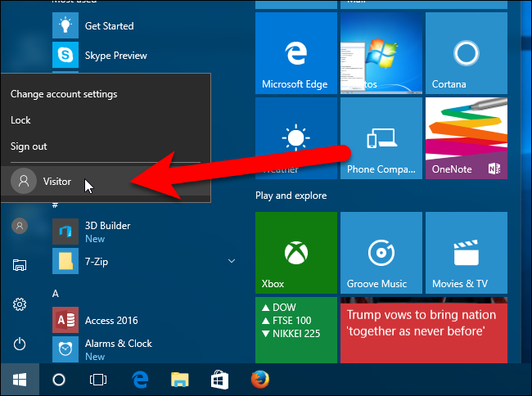Switch to the Visitor account
Screen dimensions: 532x396
pyautogui.click(x=106, y=181)
